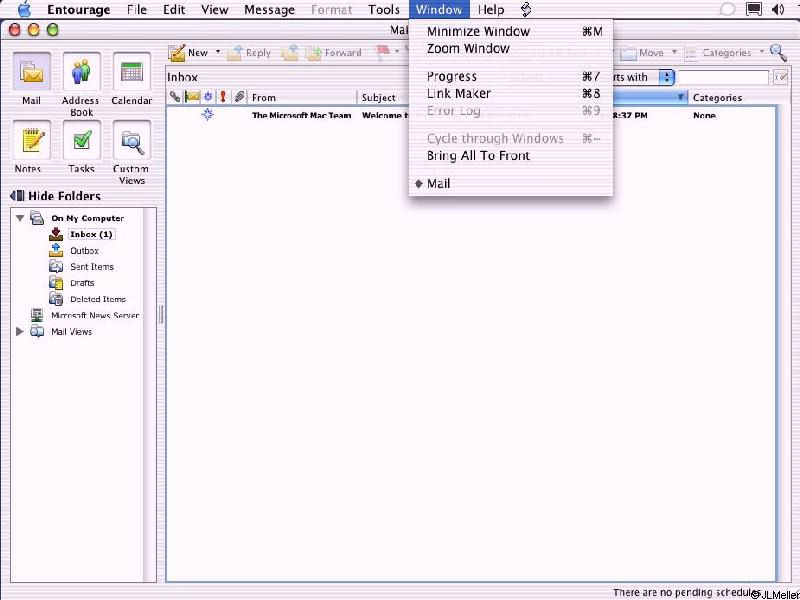Sort messages by Categories column
Image resolution: width=800 pixels, height=600 pixels.
(732, 97)
